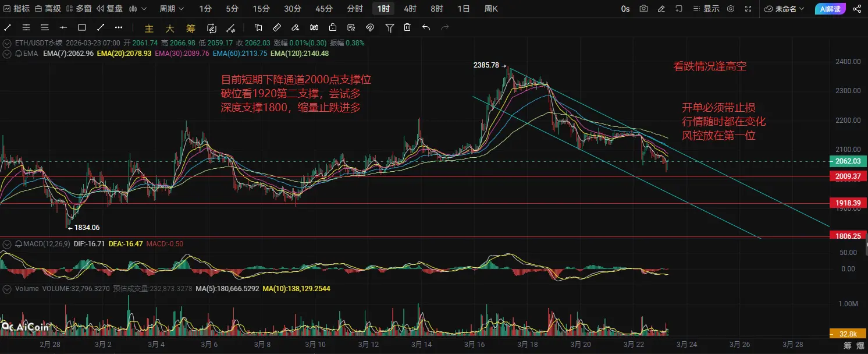
Task: Enter fullscreen mode
Action: [x=749, y=9]
